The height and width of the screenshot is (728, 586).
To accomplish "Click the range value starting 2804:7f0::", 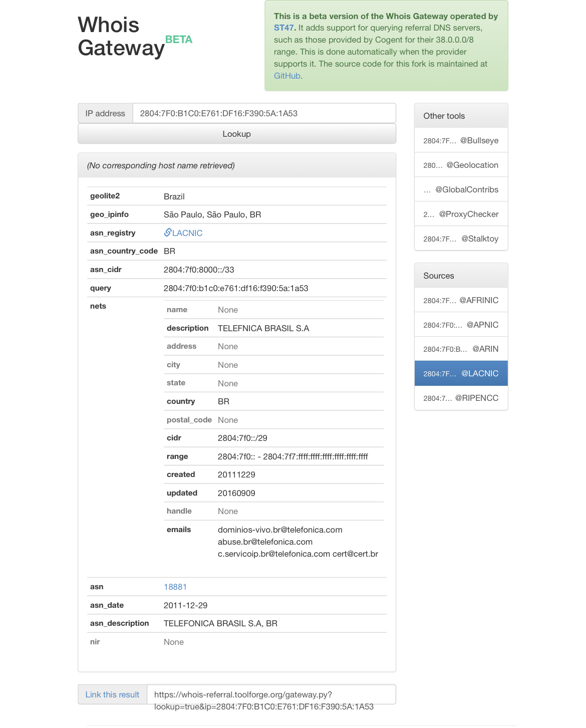I will [x=293, y=456].
